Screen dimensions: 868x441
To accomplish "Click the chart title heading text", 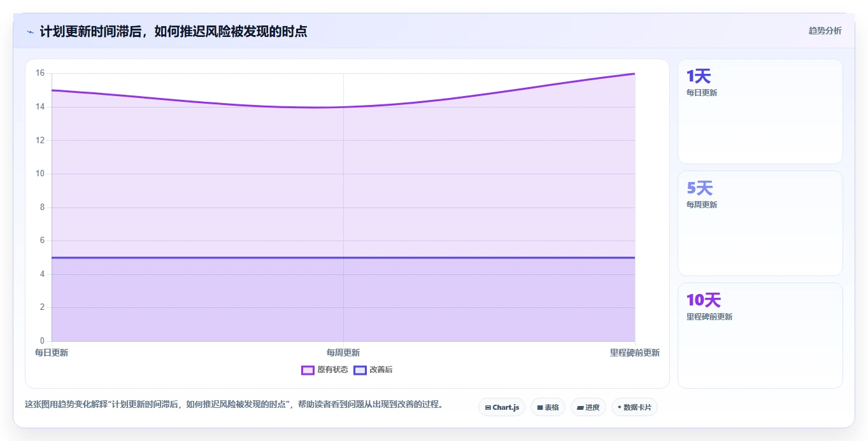I will (173, 32).
